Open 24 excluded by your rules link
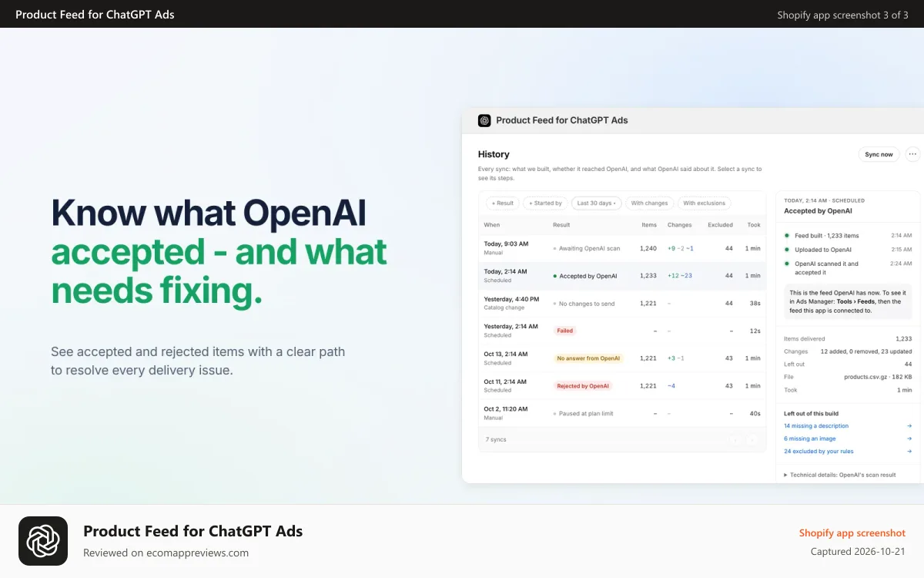This screenshot has width=924, height=578. click(x=819, y=452)
